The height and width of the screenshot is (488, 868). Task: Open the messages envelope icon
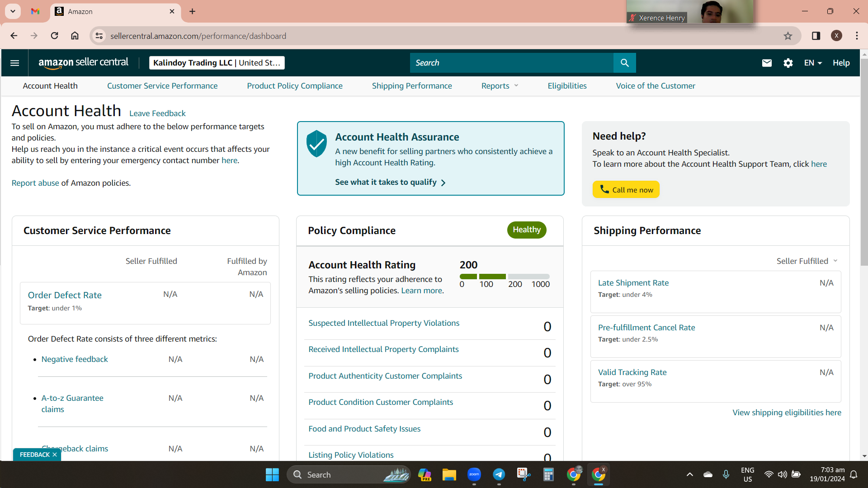(767, 63)
